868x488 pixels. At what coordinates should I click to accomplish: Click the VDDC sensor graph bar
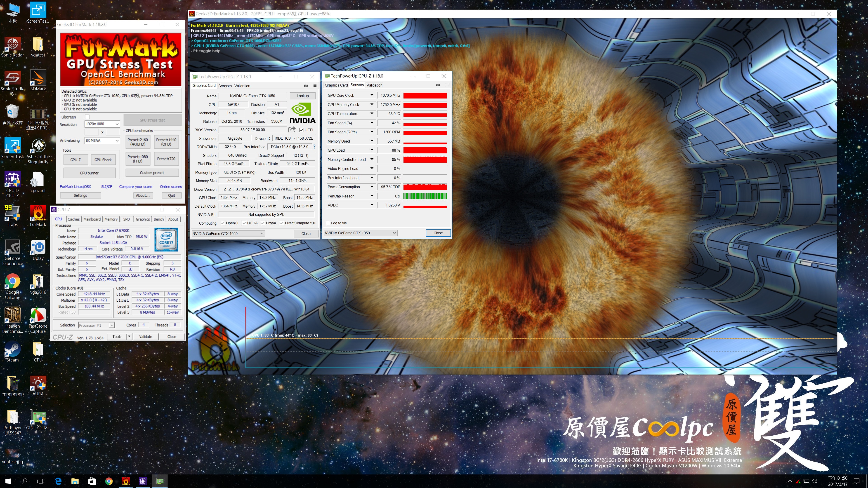click(425, 205)
